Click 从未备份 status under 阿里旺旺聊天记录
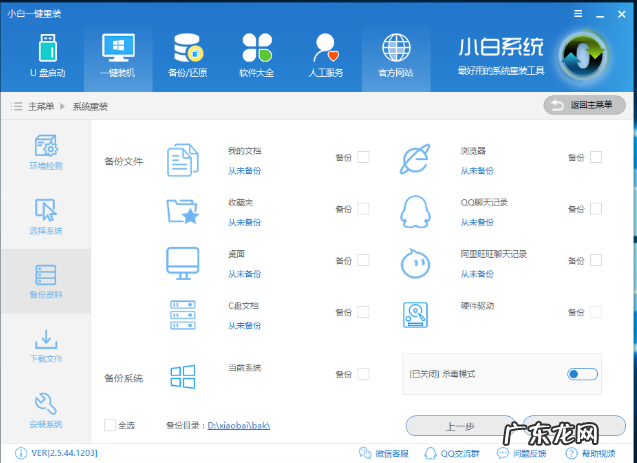637x463 pixels. (477, 274)
